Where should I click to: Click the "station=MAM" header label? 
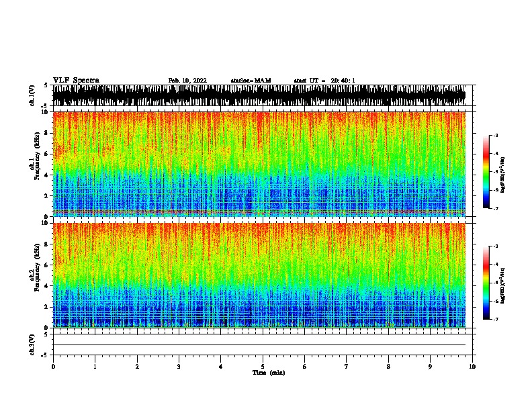(251, 81)
